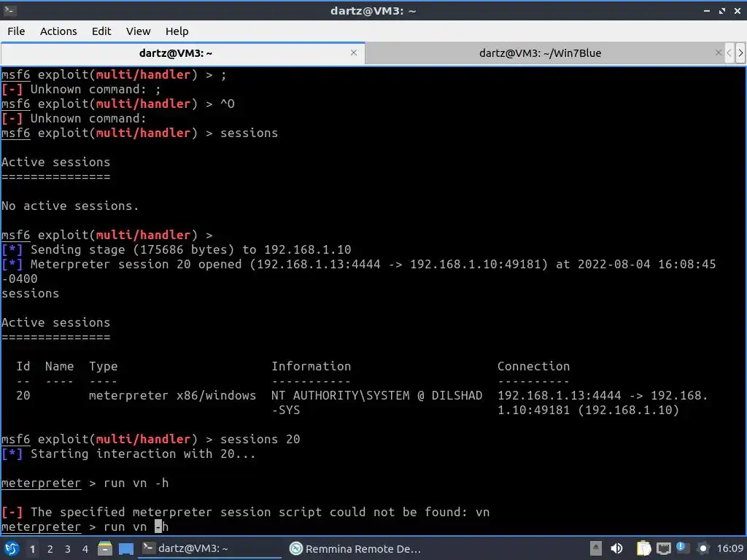Image resolution: width=747 pixels, height=560 pixels.
Task: Click the terminal icon in the title bar
Action: (x=9, y=10)
